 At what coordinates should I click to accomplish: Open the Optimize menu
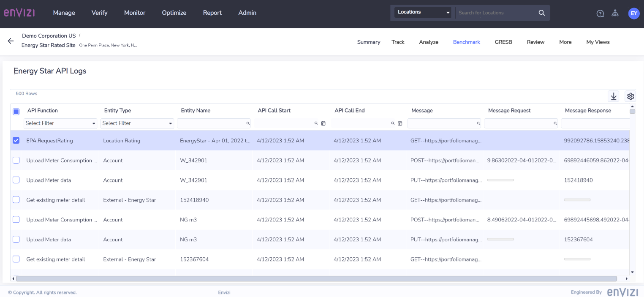point(174,13)
